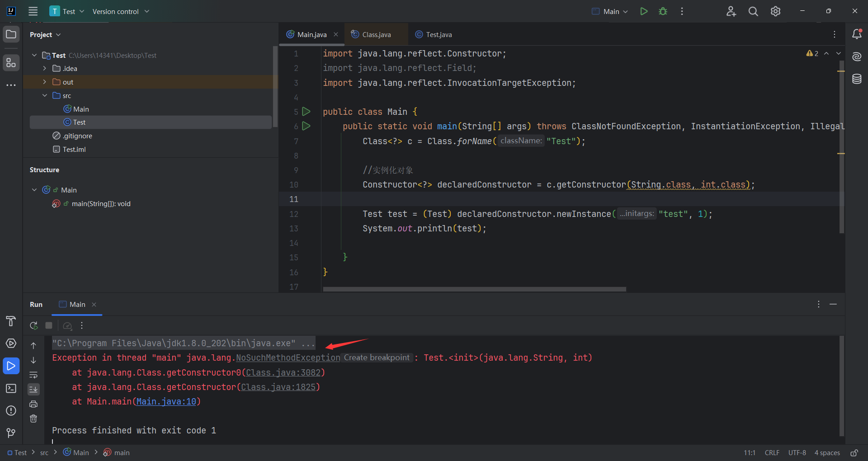Toggle scroll to end of console

[33, 389]
